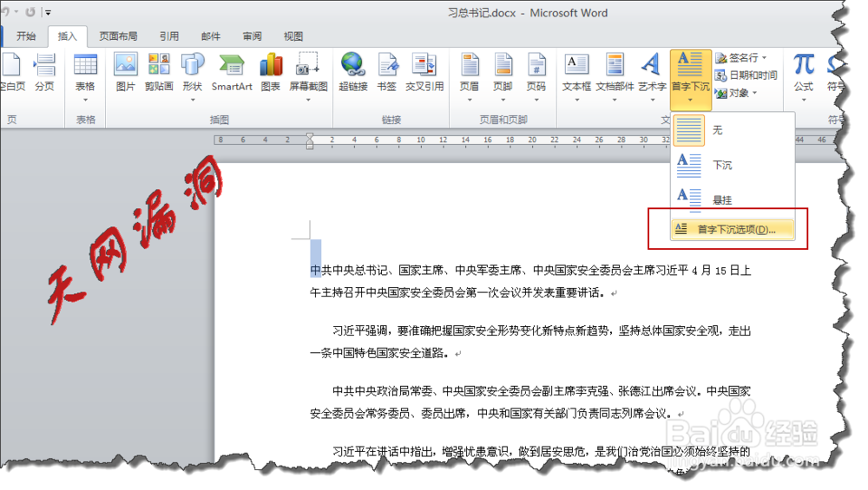This screenshot has height=490, width=868.
Task: Select the 下沉 dropped option
Action: 733,166
